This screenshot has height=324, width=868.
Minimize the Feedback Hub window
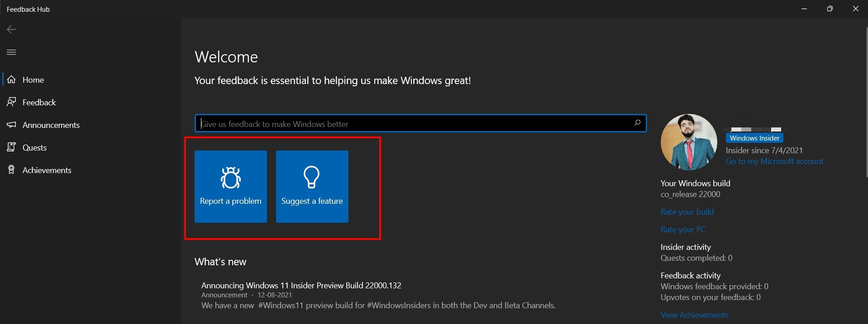click(804, 9)
